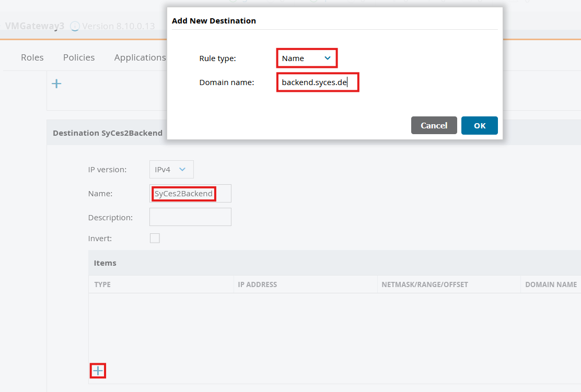Click the plus icon above the Destination panel
This screenshot has height=392, width=581.
coord(57,84)
